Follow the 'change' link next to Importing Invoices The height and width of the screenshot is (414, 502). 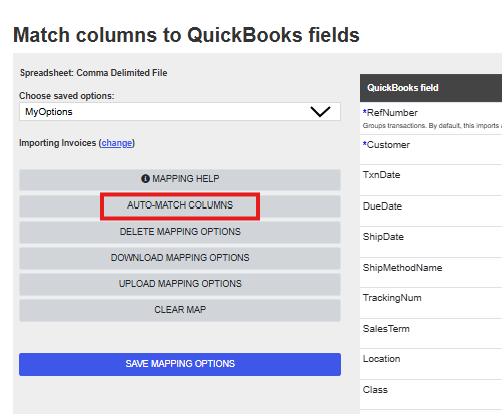[x=117, y=143]
